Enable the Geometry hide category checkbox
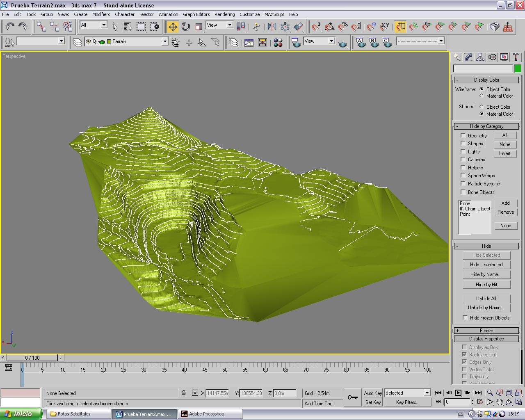This screenshot has width=525, height=420. [463, 136]
